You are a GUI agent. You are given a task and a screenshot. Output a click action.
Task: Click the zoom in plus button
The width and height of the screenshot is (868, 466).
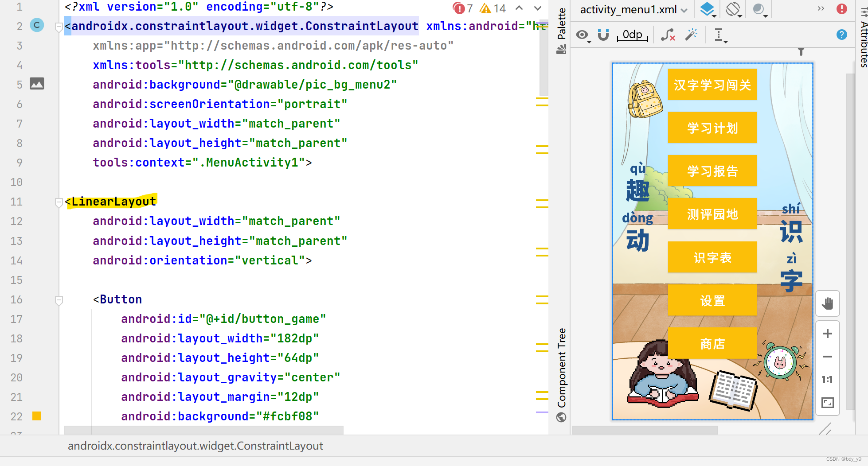[828, 334]
